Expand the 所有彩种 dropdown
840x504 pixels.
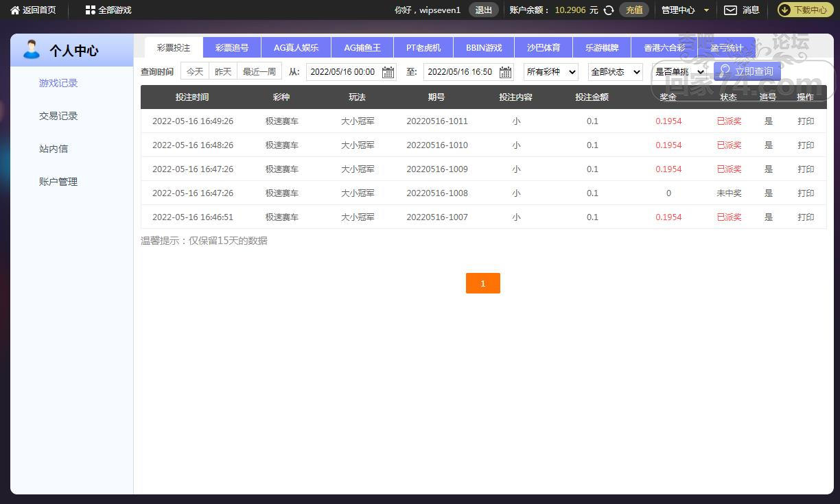[551, 72]
